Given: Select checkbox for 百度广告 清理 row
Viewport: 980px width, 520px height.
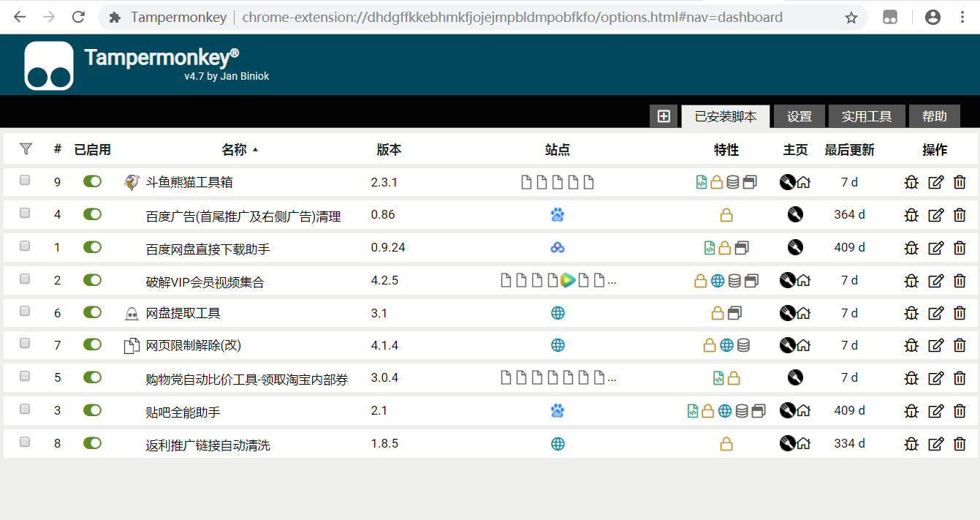Looking at the screenshot, I should [x=25, y=213].
